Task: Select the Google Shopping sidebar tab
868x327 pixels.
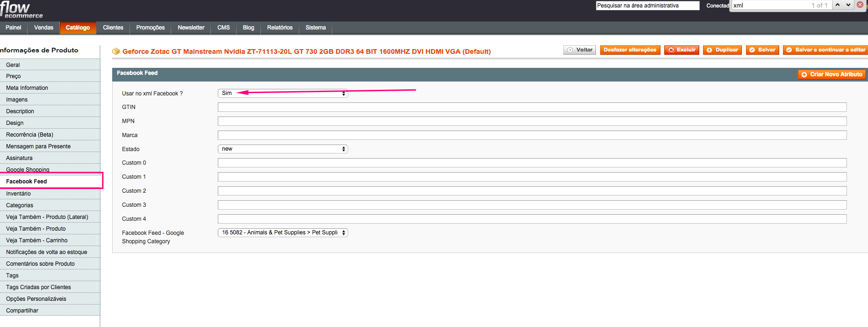Action: pyautogui.click(x=50, y=169)
